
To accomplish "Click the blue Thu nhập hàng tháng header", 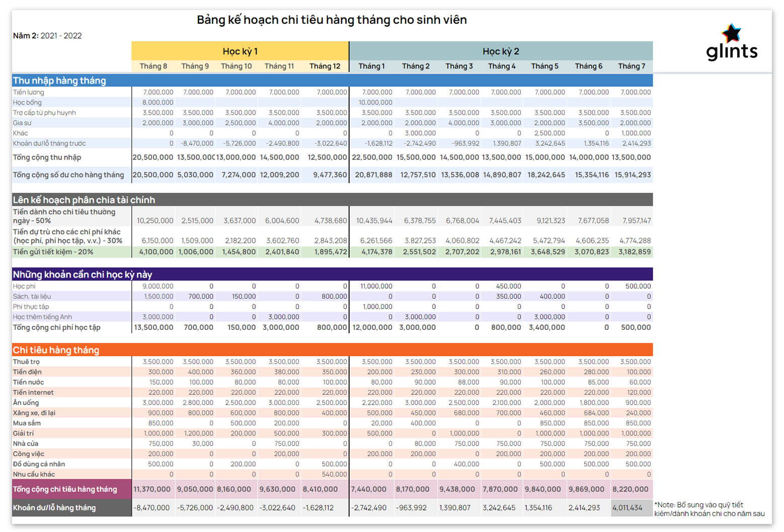I will (59, 80).
